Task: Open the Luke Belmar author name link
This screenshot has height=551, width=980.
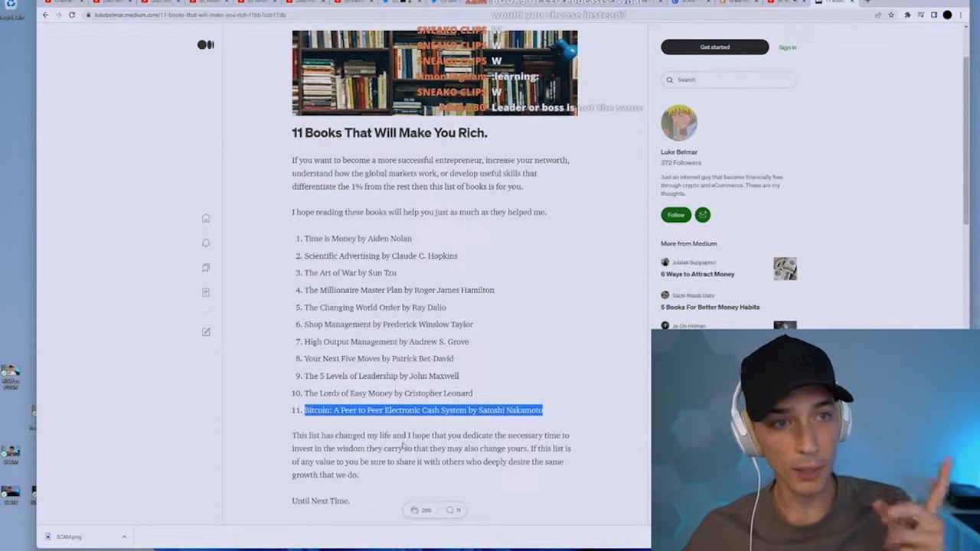Action: tap(679, 152)
